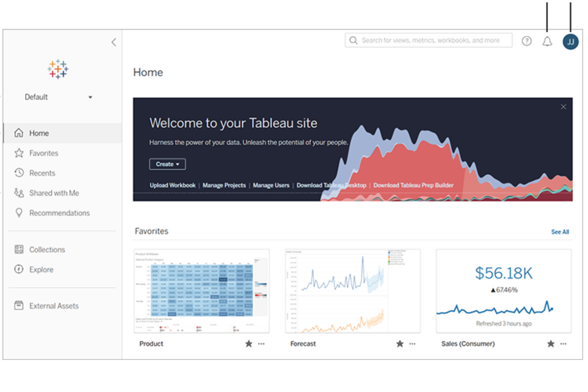Click the Forecast title text
This screenshot has height=392, width=588.
303,344
